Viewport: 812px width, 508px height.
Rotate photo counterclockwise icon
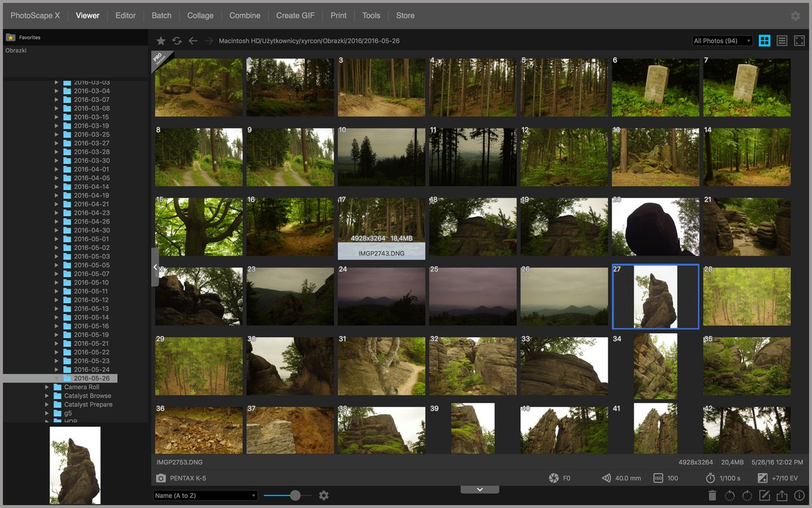pyautogui.click(x=730, y=496)
